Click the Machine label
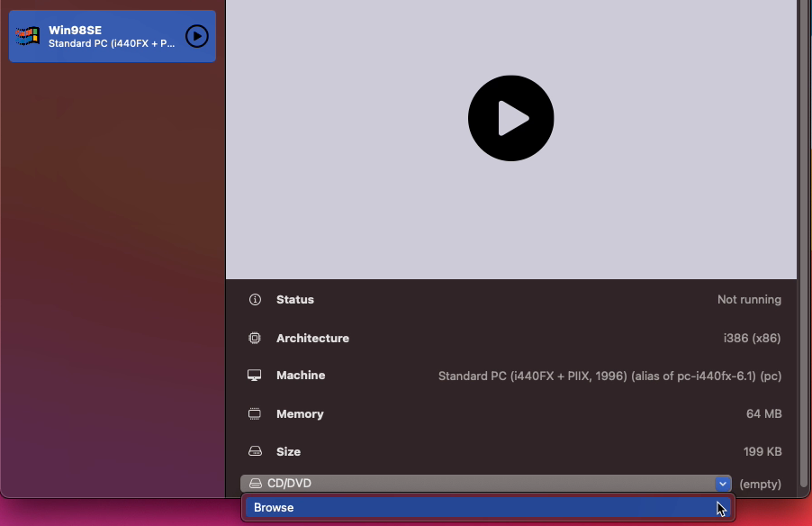Screen dimensions: 812x526 click(301, 376)
